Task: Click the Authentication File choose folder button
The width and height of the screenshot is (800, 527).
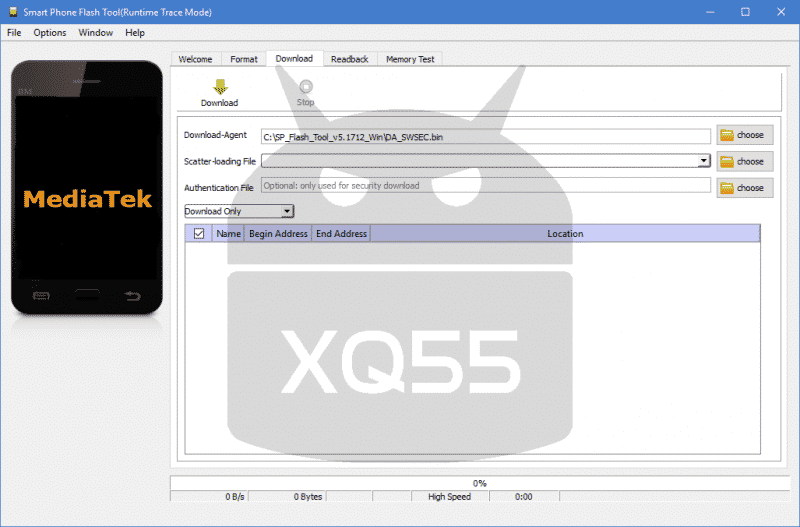Action: click(x=744, y=188)
